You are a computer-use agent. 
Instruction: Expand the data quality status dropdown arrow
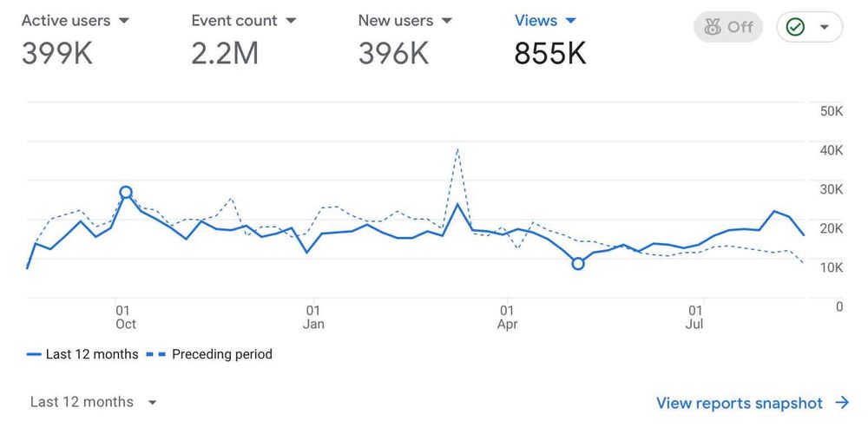[825, 27]
